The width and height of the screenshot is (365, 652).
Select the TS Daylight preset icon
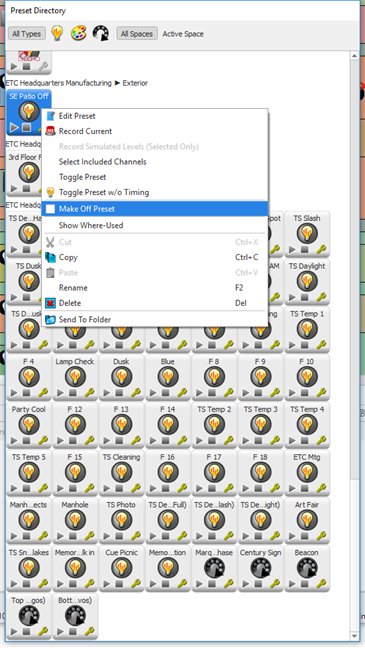coord(307,281)
